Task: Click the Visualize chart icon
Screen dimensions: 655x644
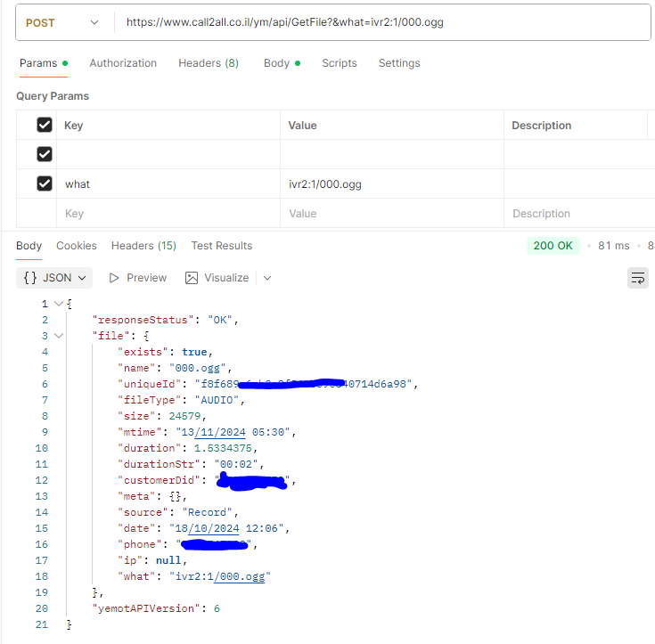Action: 192,278
